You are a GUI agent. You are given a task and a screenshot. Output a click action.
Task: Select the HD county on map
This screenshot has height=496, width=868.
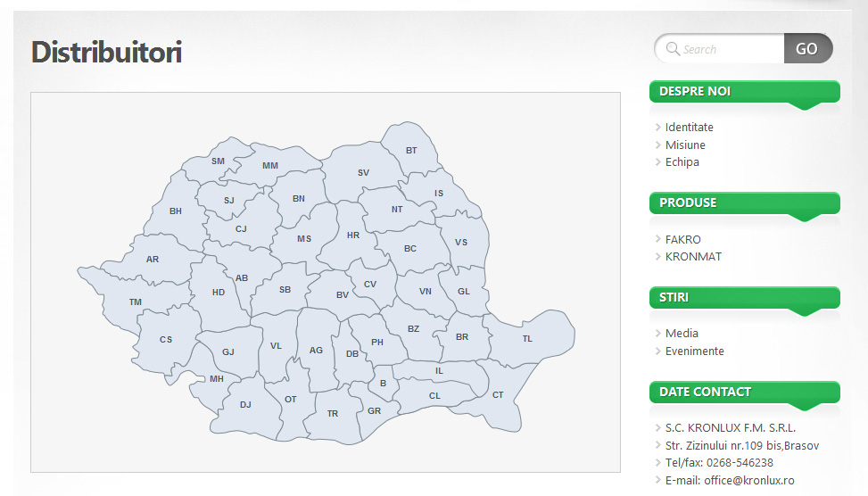point(219,293)
